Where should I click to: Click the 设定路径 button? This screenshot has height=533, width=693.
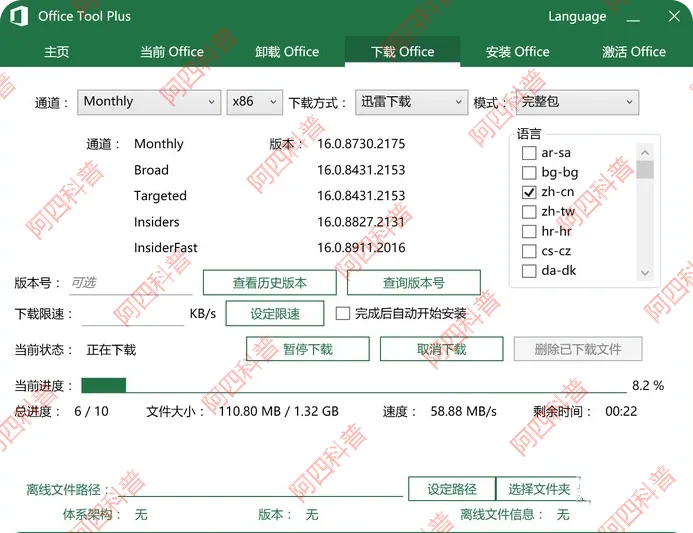(452, 489)
